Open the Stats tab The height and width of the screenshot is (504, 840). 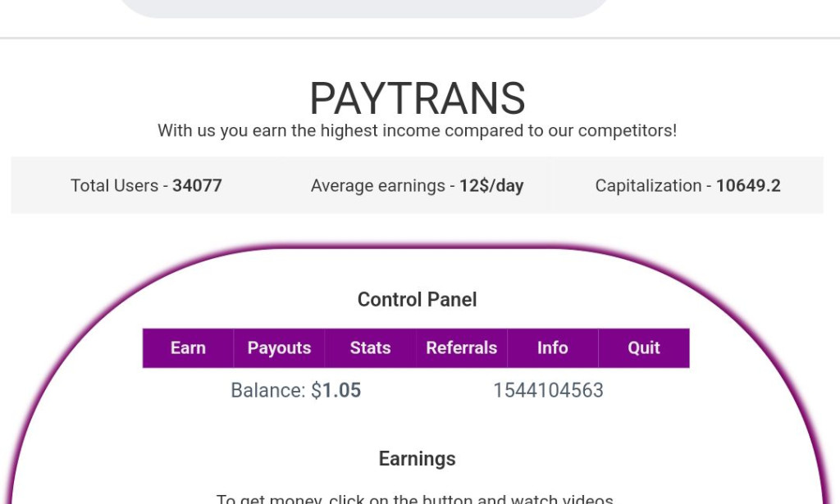click(x=369, y=347)
